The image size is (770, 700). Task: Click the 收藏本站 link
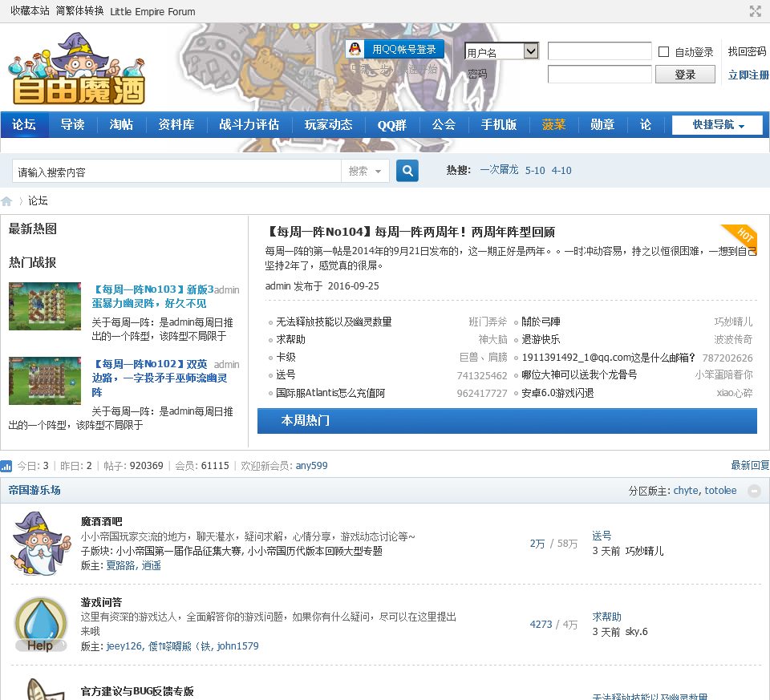click(30, 10)
